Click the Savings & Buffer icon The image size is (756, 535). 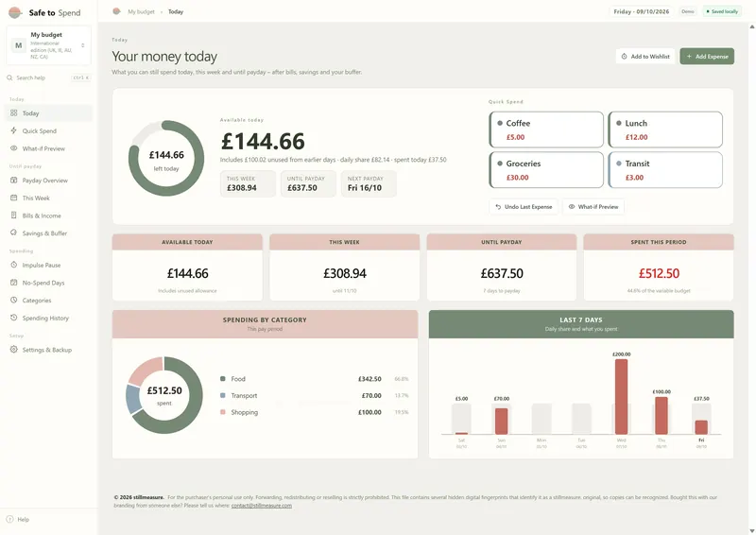point(13,233)
